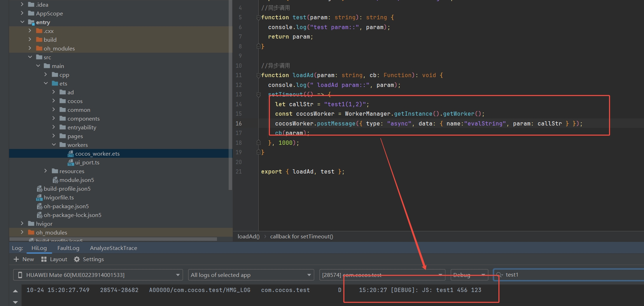Viewport: 644px width, 306px height.
Task: Click the 'Log:' panel label
Action: click(x=17, y=248)
